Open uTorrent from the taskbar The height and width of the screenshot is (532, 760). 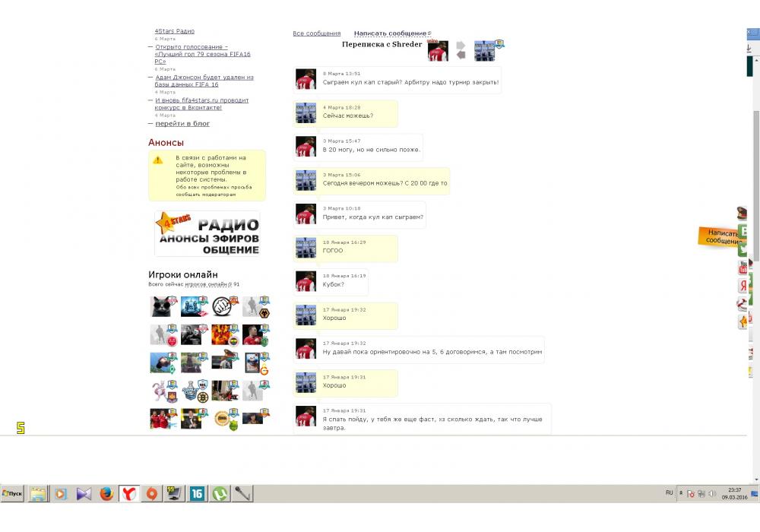click(220, 494)
